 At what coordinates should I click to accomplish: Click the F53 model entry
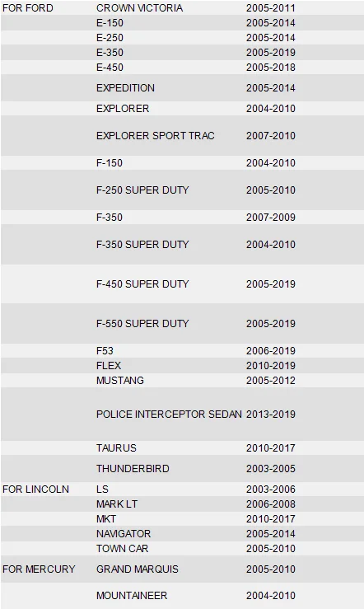pyautogui.click(x=105, y=351)
